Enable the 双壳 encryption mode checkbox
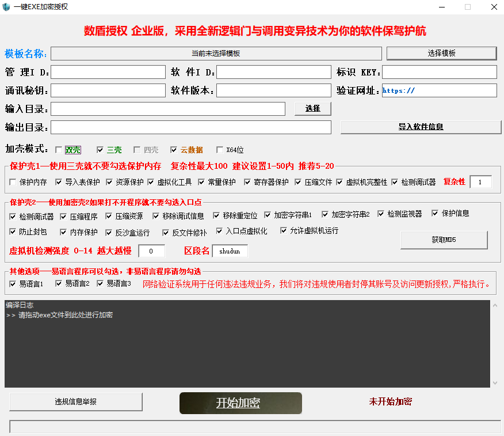 point(59,149)
